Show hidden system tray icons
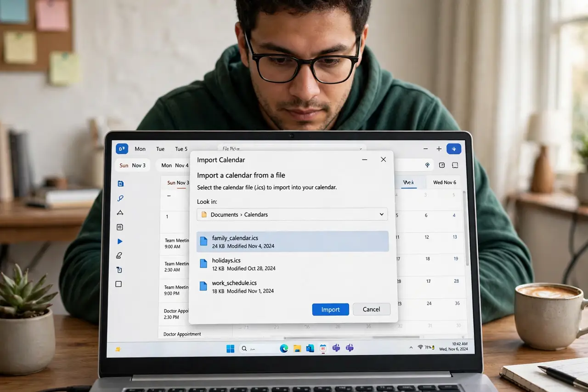This screenshot has width=588, height=392. pyautogui.click(x=411, y=348)
